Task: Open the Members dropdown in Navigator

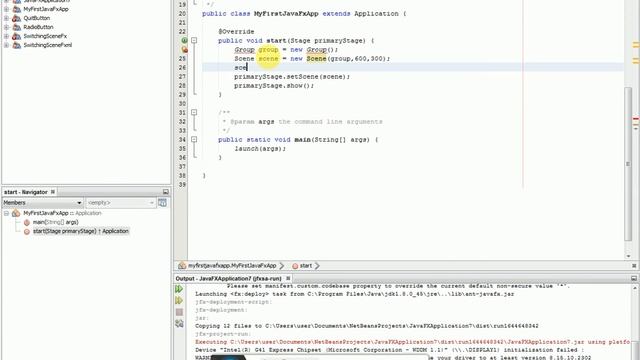Action: click(x=43, y=202)
